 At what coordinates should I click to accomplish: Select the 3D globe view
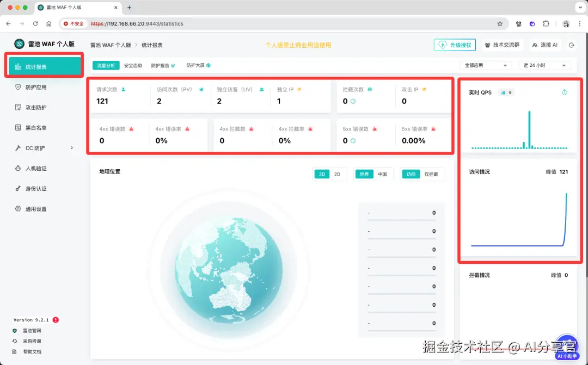tap(322, 174)
